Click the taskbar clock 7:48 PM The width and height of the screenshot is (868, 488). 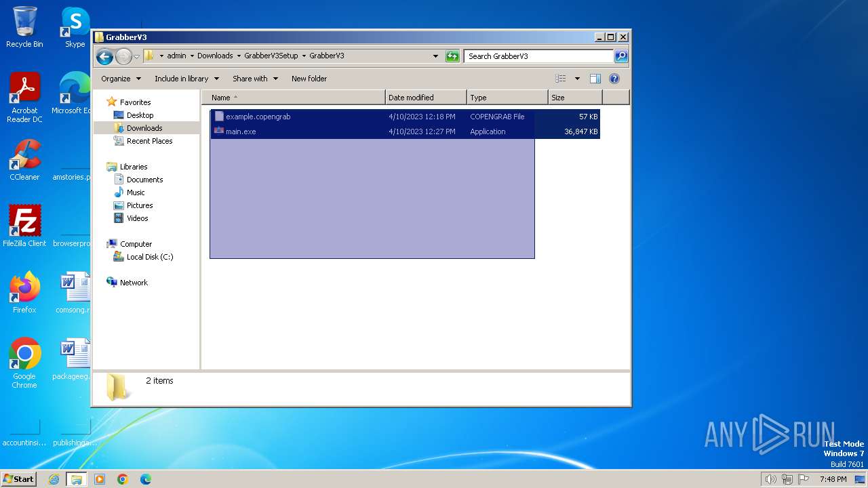[833, 479]
